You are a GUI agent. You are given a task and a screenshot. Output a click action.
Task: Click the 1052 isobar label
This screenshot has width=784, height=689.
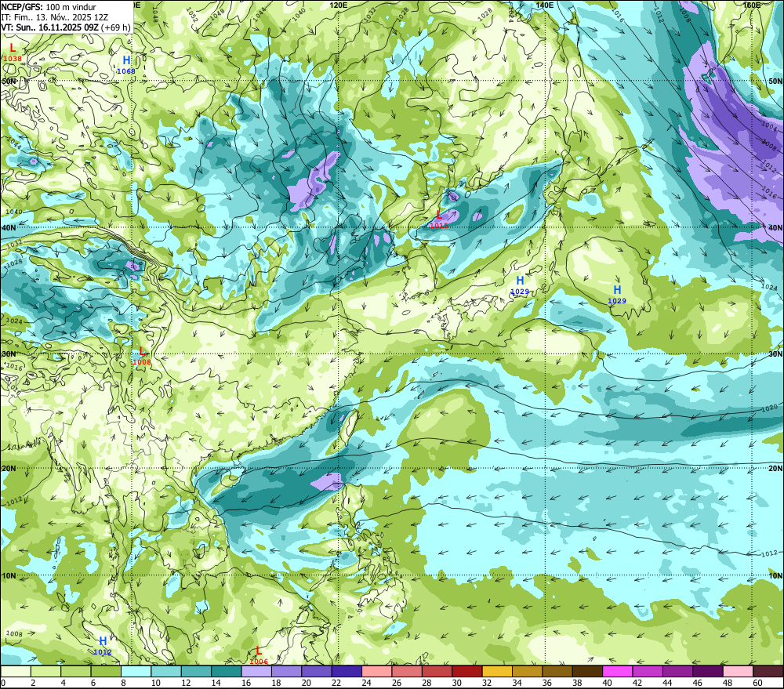[x=192, y=16]
